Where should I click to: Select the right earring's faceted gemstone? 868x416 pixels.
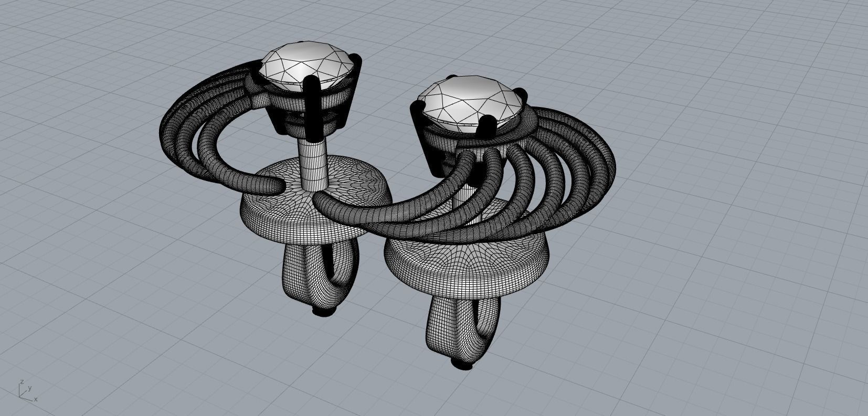[471, 103]
